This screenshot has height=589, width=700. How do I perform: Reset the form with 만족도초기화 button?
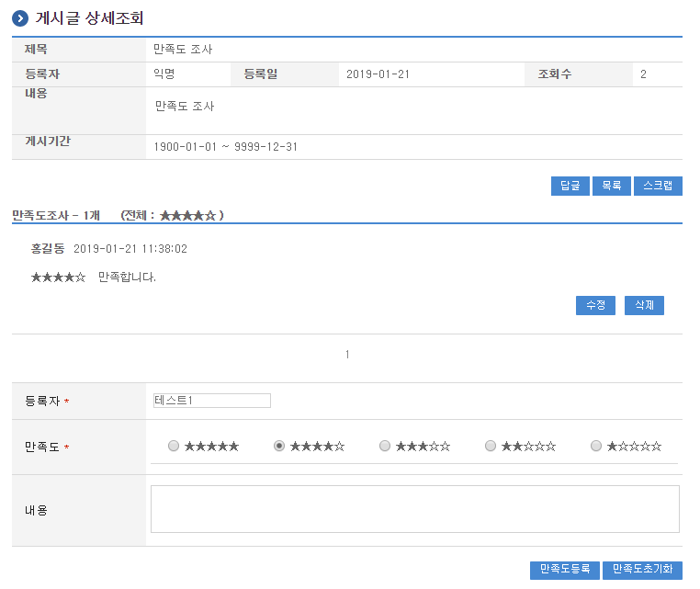[x=642, y=570]
